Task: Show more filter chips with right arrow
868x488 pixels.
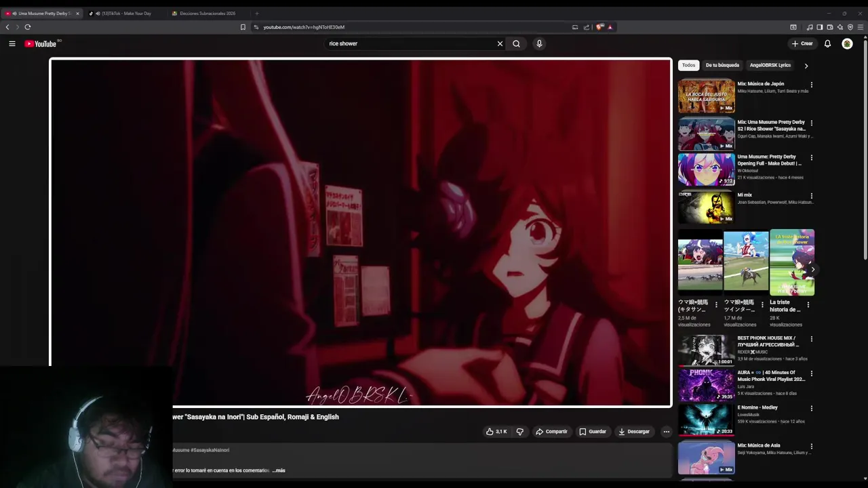Action: click(x=806, y=66)
